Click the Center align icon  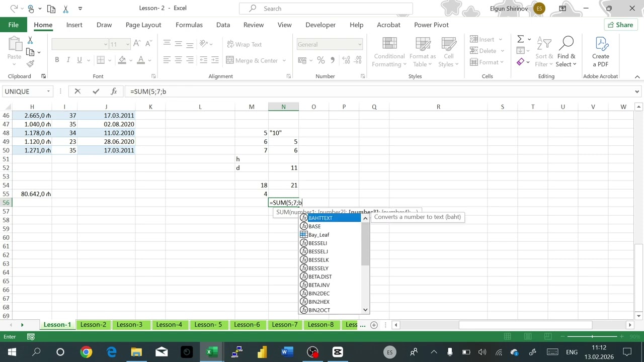pyautogui.click(x=178, y=60)
